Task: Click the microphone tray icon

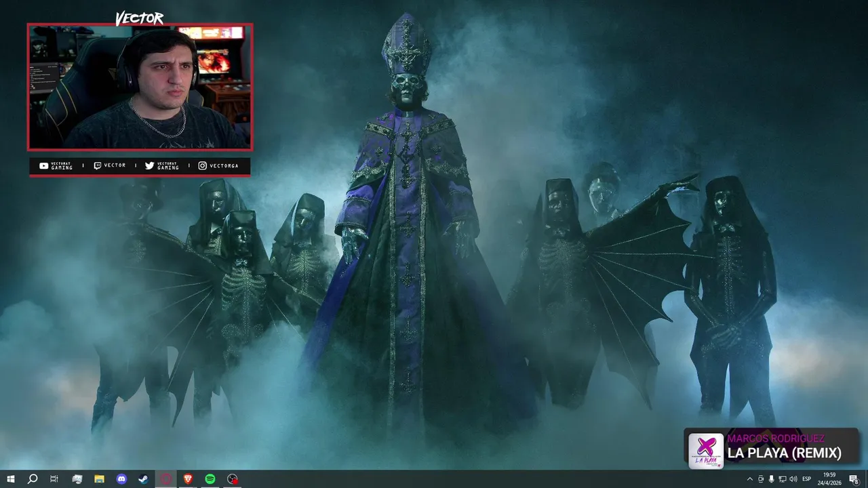Action: tap(772, 479)
